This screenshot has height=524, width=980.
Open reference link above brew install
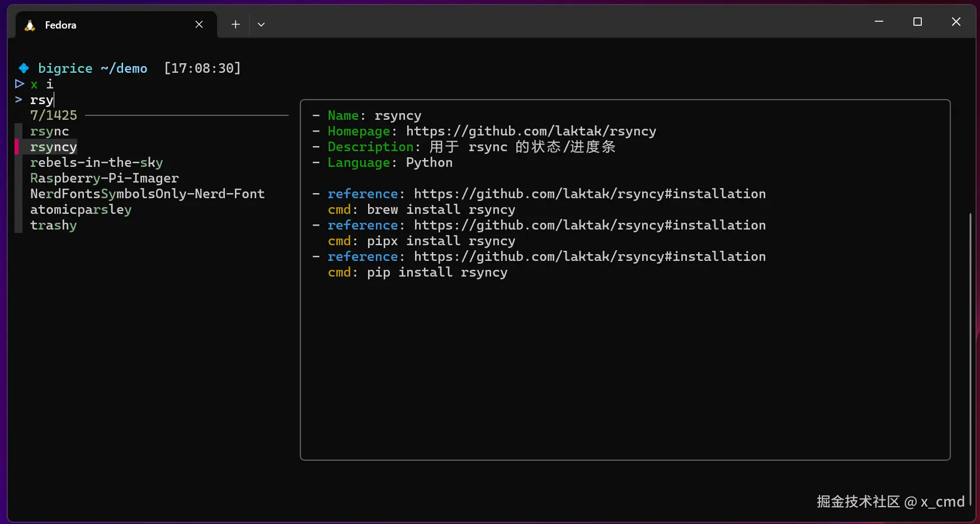pyautogui.click(x=590, y=194)
